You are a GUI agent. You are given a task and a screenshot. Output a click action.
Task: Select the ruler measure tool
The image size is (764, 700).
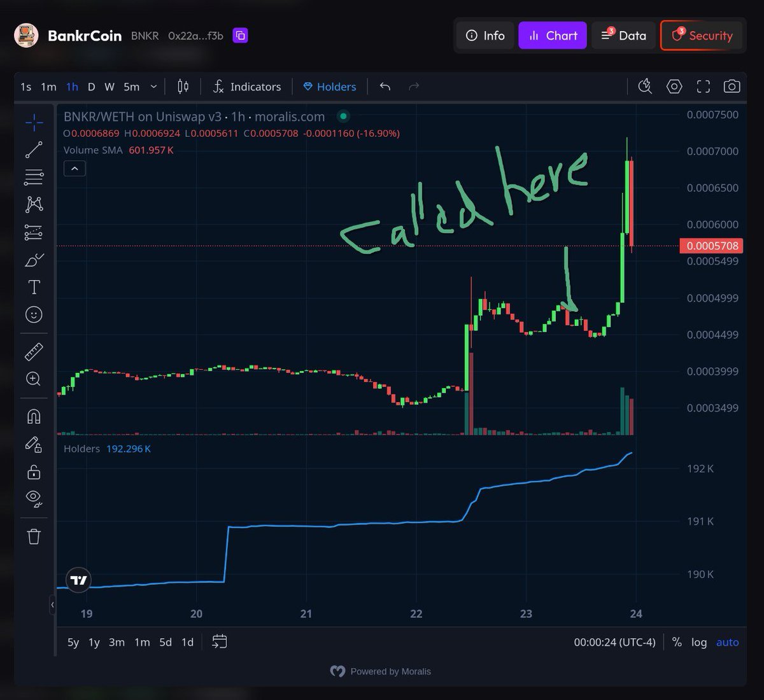(x=34, y=351)
